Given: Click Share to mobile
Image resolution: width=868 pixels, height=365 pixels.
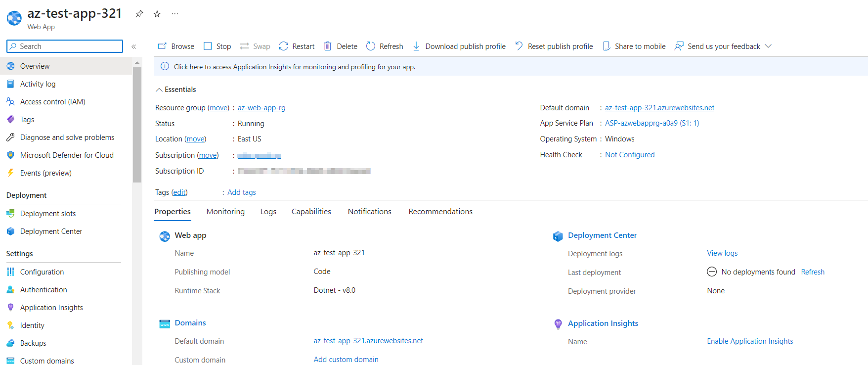Looking at the screenshot, I should [x=634, y=46].
